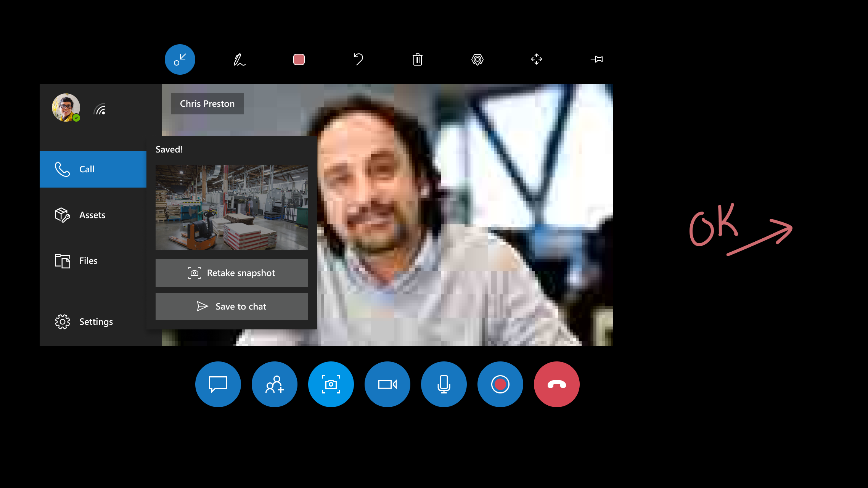Select the undo arrow tool
This screenshot has width=868, height=488.
[358, 59]
